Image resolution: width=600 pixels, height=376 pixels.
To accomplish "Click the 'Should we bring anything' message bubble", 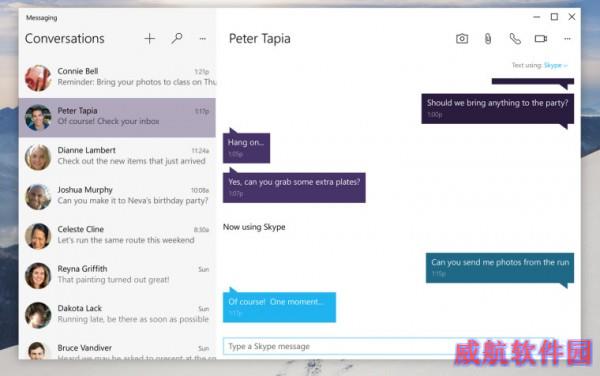I will point(497,109).
